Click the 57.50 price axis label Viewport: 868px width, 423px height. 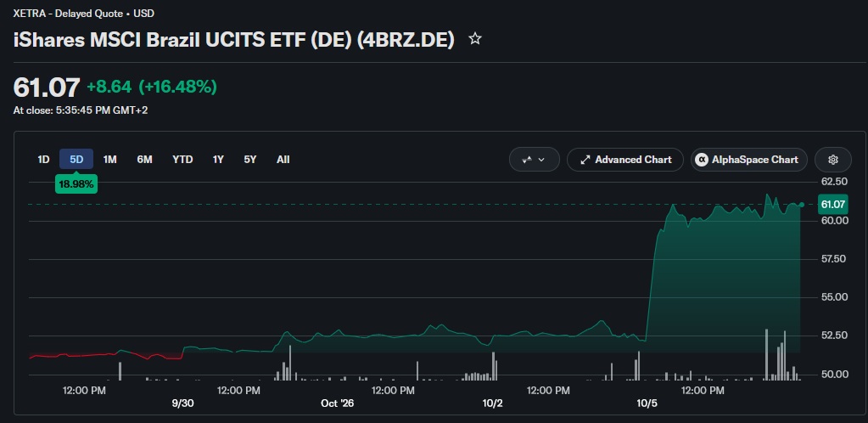point(834,259)
